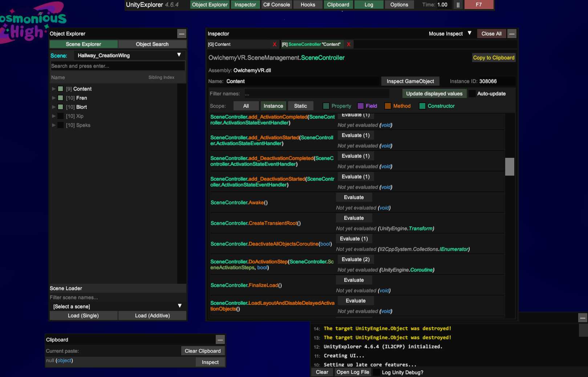The height and width of the screenshot is (377, 588).
Task: Check the Log Unity Debug? checkbox
Action: click(377, 372)
